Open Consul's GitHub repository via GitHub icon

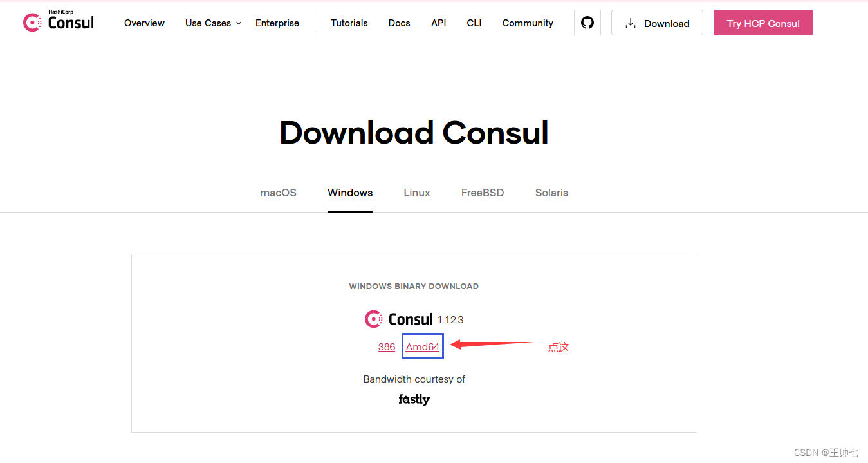pos(587,22)
